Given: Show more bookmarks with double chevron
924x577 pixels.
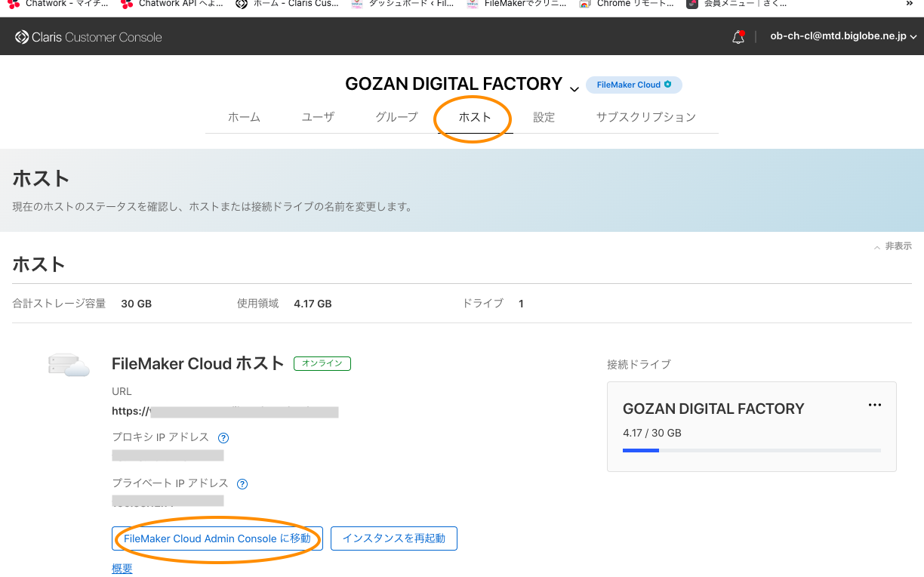Looking at the screenshot, I should [x=910, y=4].
